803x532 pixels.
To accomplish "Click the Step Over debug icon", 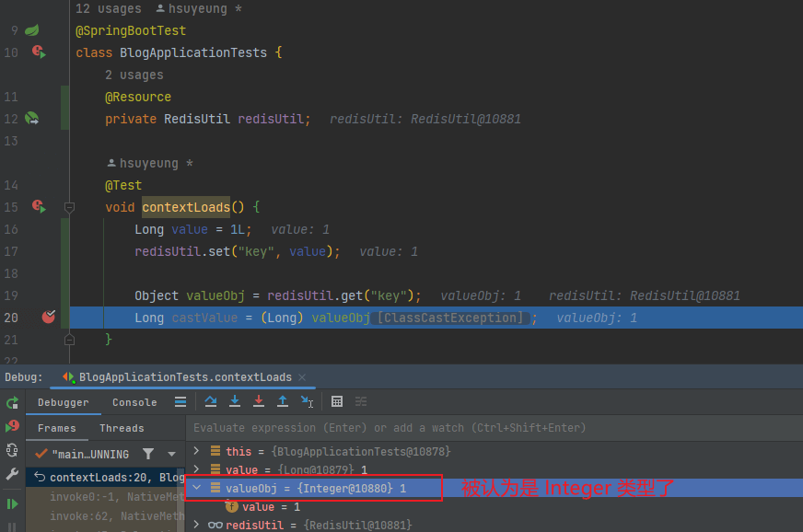I will click(210, 402).
